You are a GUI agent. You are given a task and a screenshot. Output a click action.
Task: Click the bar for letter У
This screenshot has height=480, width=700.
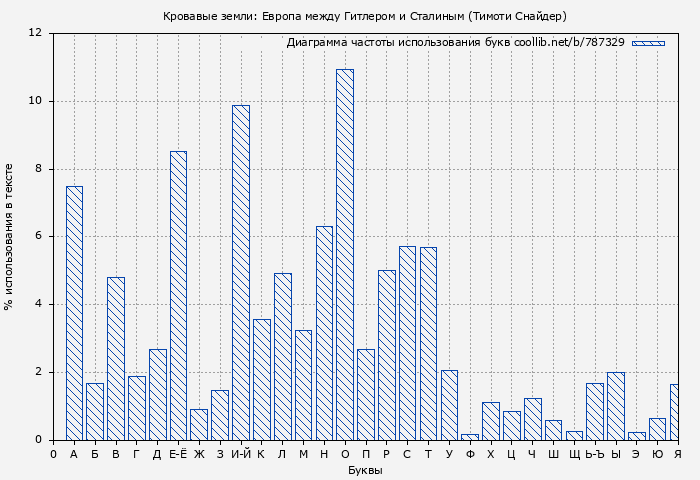coord(449,405)
